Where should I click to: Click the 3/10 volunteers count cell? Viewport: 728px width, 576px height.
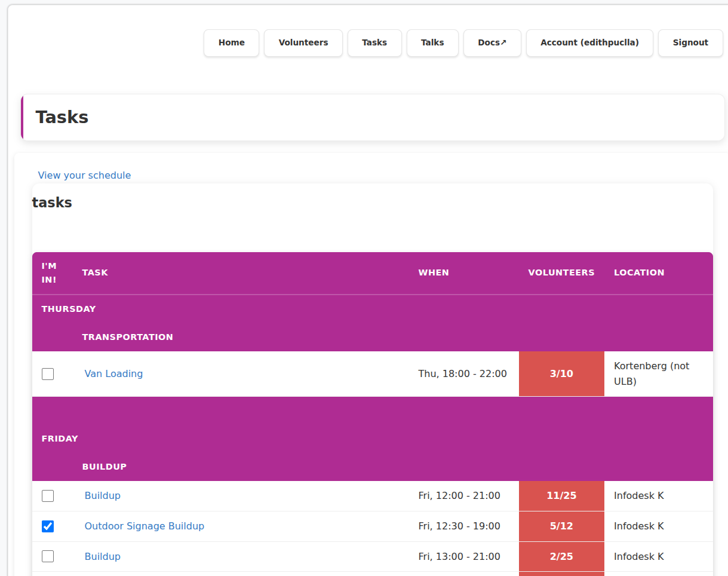[561, 374]
